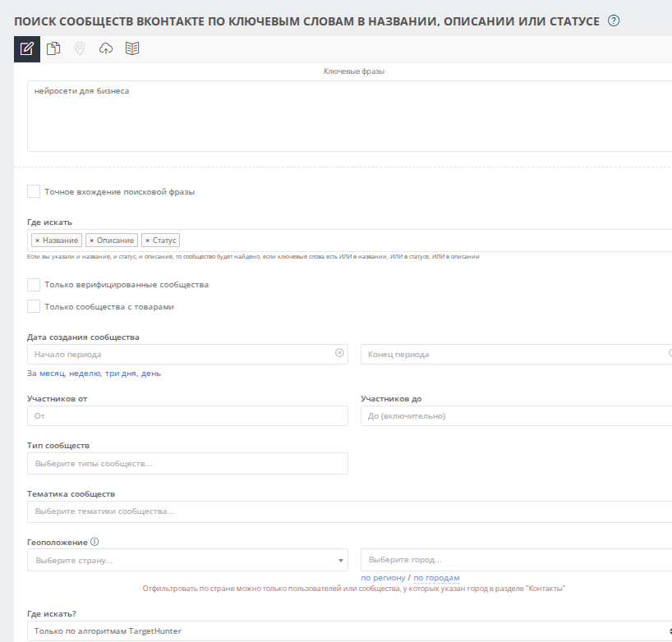Open the book reference icon in toolbar
672x642 pixels.
(132, 49)
